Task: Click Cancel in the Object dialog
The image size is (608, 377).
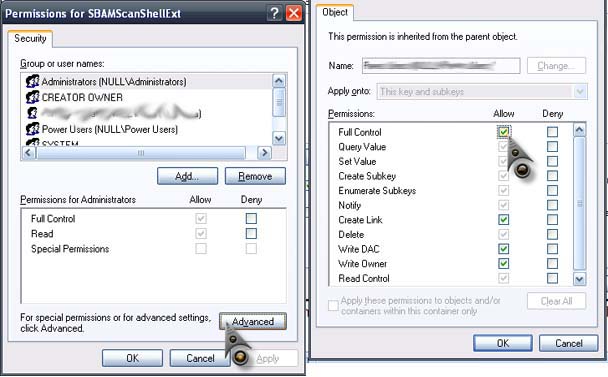Action: coord(568,343)
